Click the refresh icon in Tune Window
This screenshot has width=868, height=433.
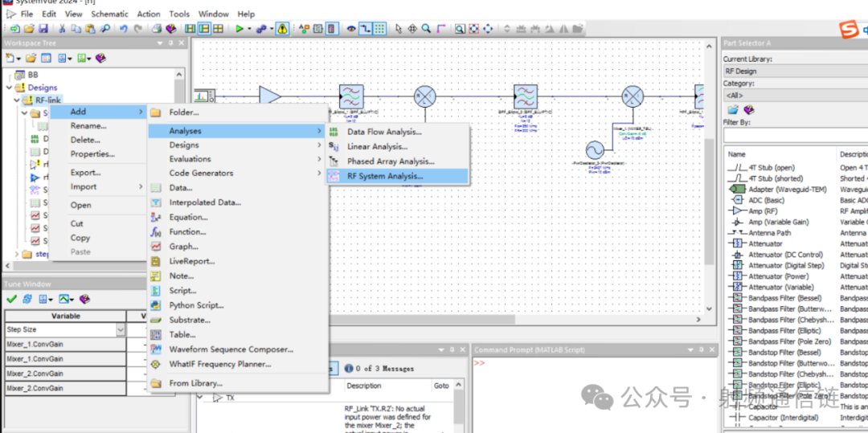27,299
